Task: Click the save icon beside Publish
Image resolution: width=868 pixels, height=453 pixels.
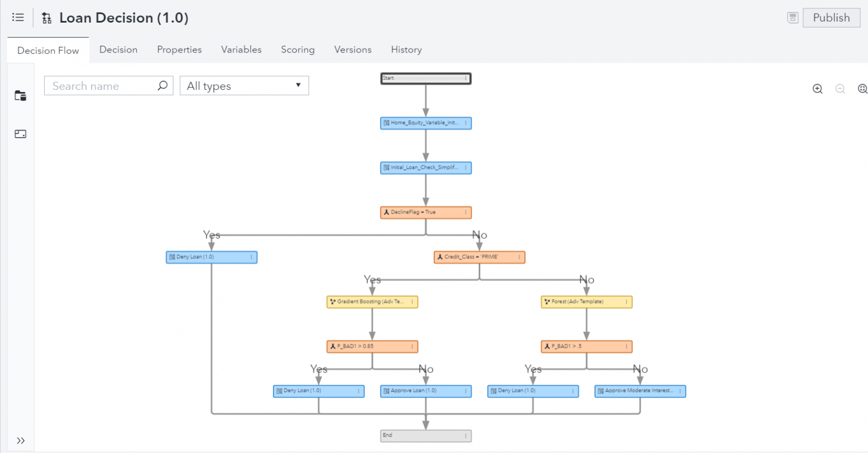Action: click(x=793, y=18)
